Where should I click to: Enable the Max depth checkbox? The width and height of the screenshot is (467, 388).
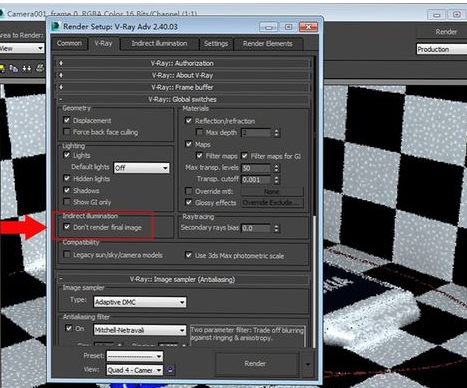pos(199,132)
